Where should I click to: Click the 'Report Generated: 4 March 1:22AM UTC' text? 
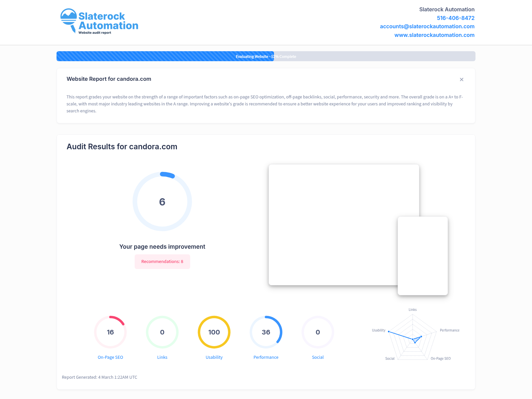pos(99,377)
